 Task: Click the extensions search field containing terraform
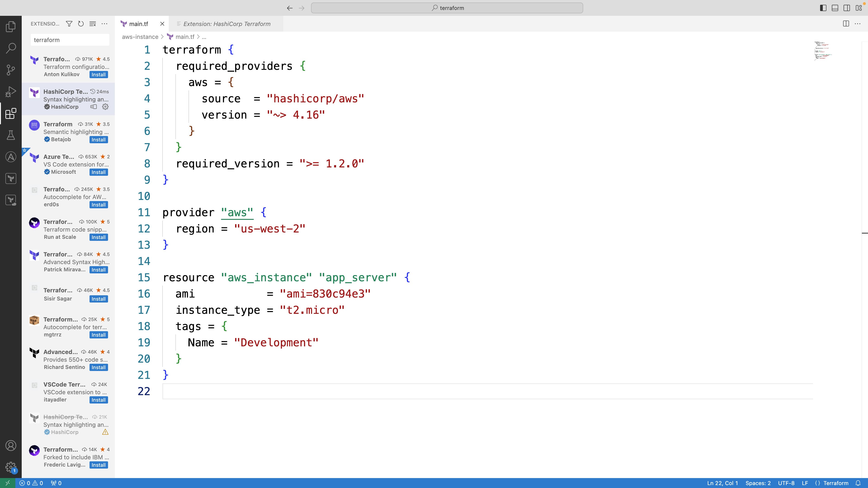click(x=70, y=40)
